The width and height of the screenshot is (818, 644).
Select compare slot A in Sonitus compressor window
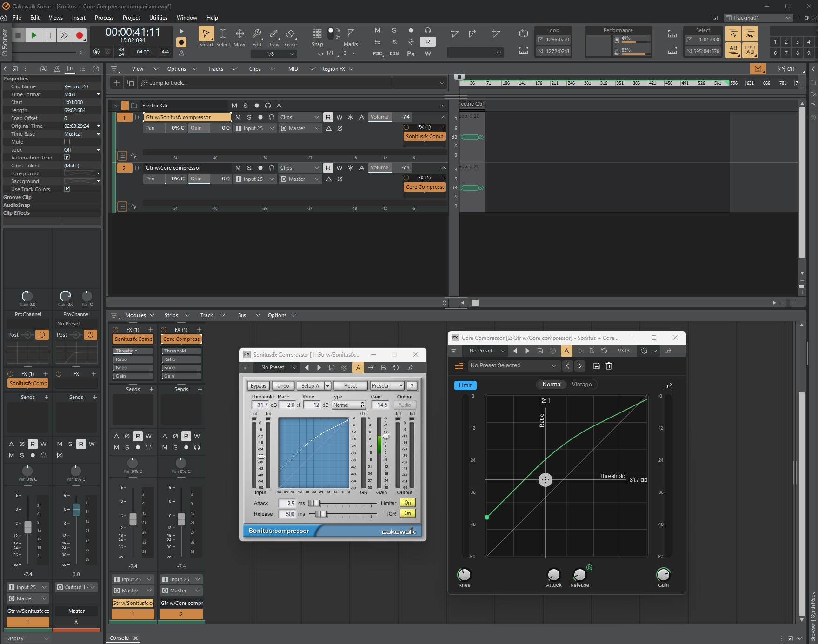pyautogui.click(x=358, y=368)
